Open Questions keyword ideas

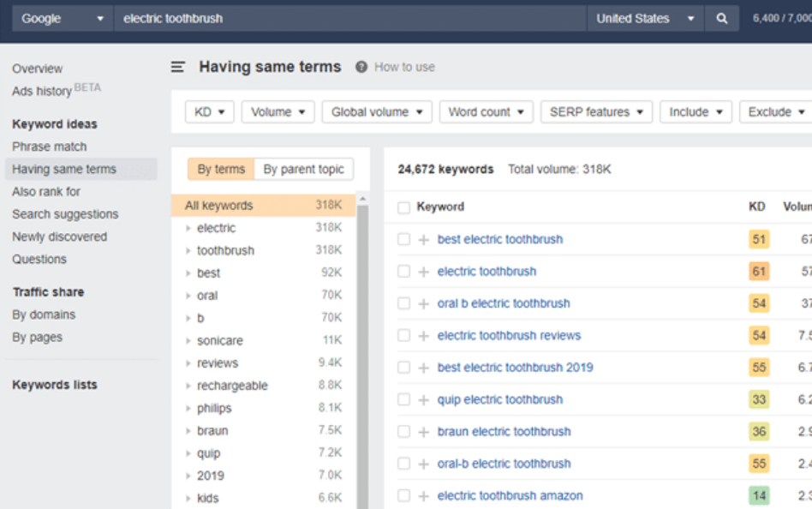39,260
